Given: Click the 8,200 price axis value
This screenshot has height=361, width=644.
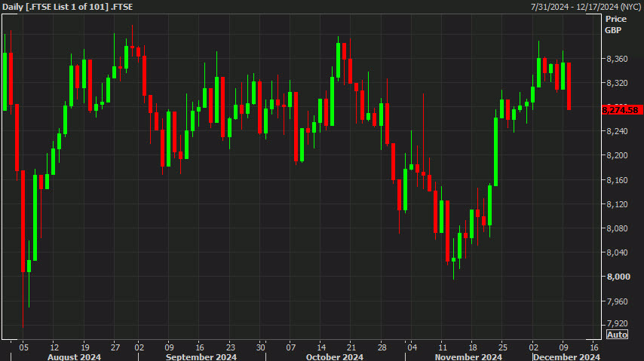Looking at the screenshot, I should point(616,156).
